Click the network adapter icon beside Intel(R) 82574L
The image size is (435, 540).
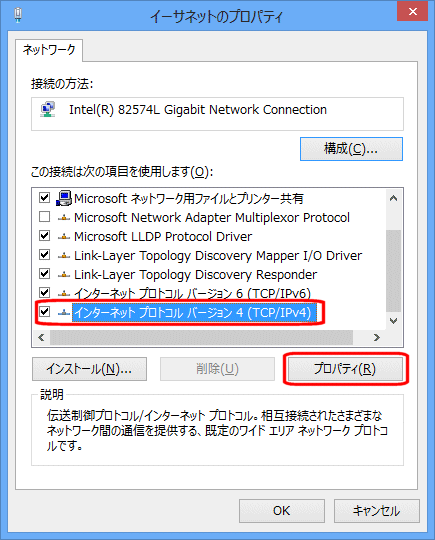[48, 110]
